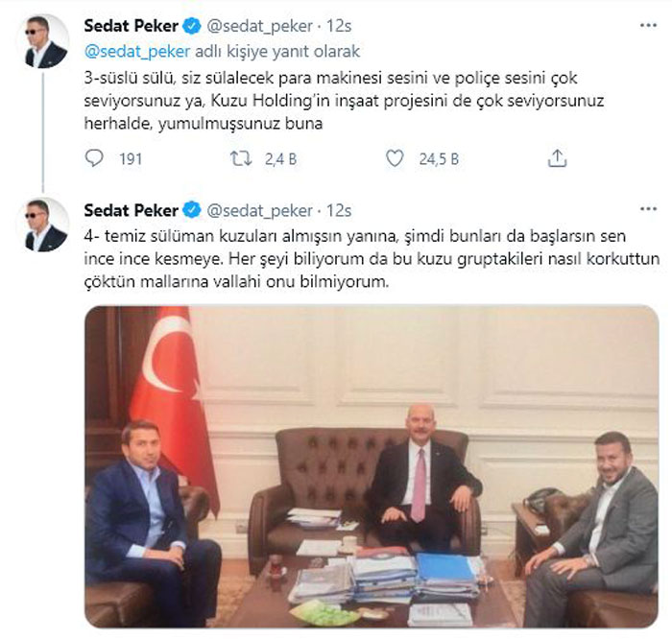
Task: Open more options on first tweet
Action: pyautogui.click(x=648, y=26)
